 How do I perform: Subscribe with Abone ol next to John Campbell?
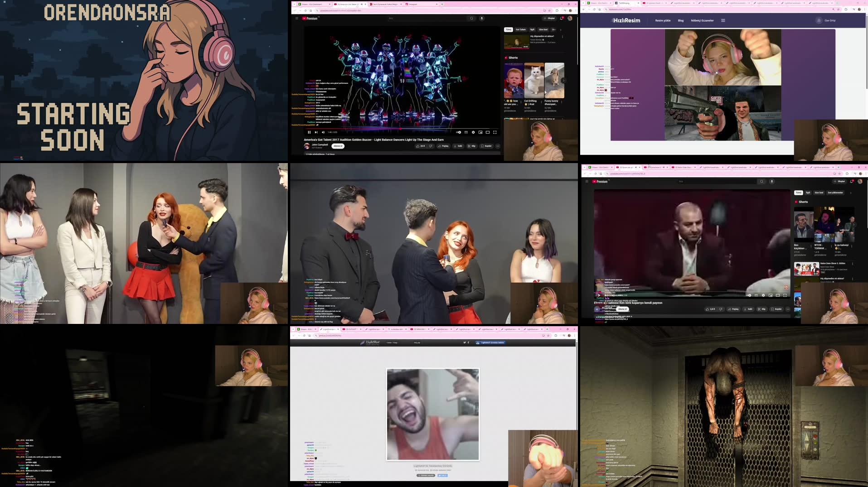tap(338, 146)
